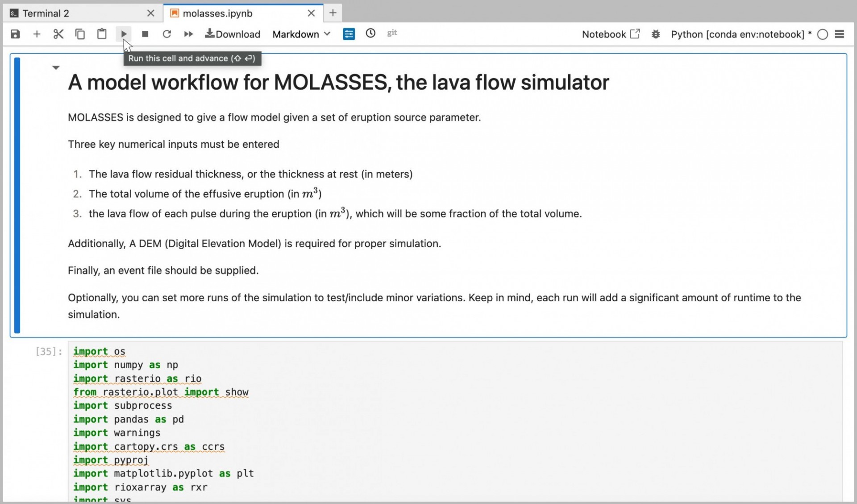Paste cell from clipboard

[x=102, y=34]
